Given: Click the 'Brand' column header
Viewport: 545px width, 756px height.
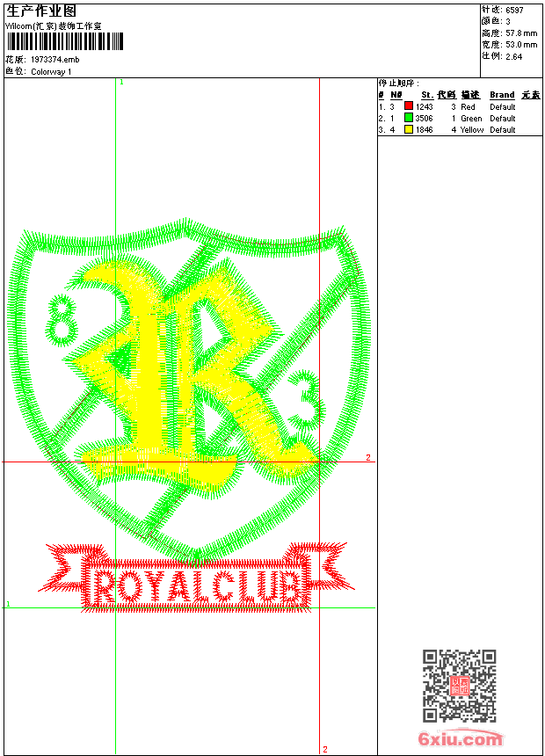Looking at the screenshot, I should tap(502, 95).
